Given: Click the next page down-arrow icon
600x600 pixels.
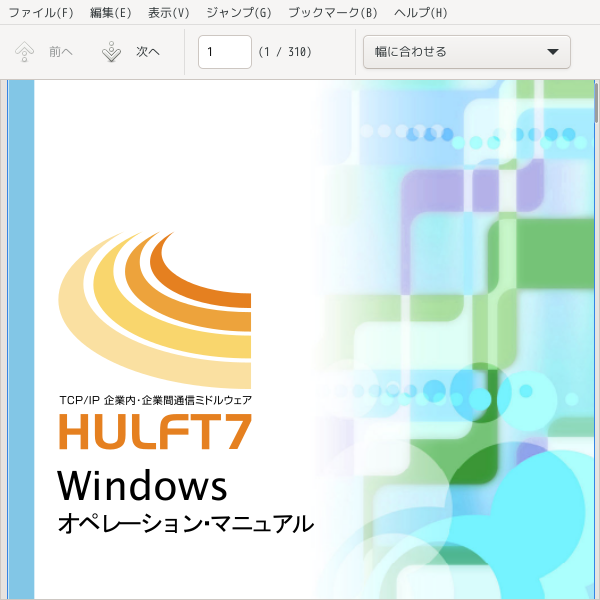Looking at the screenshot, I should (111, 52).
